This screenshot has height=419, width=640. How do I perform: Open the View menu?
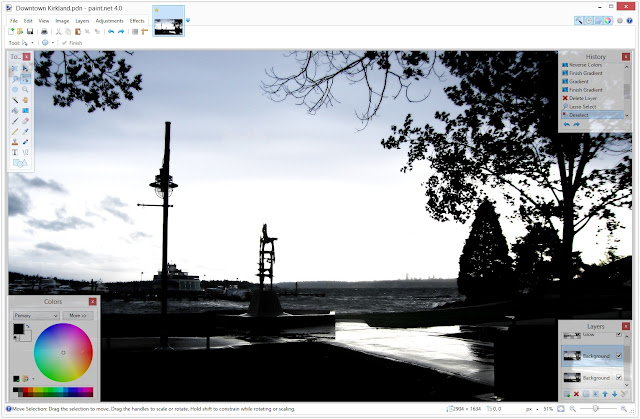[44, 21]
